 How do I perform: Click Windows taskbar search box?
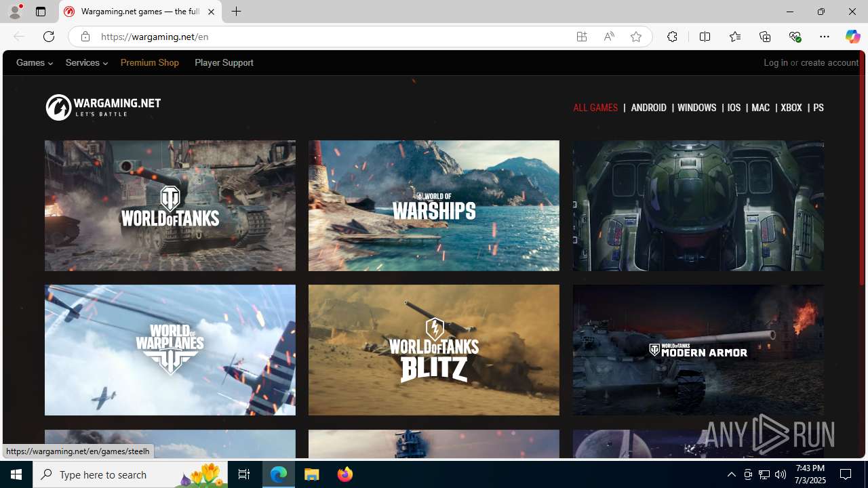pyautogui.click(x=130, y=474)
